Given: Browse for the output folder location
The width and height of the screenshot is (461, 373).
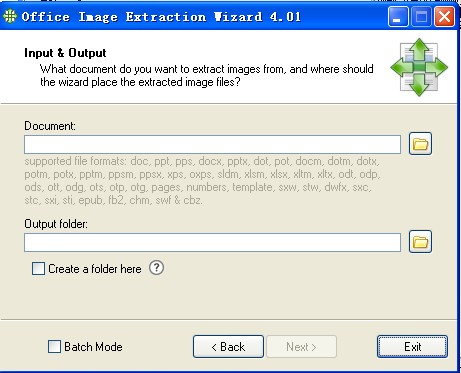Looking at the screenshot, I should point(420,242).
